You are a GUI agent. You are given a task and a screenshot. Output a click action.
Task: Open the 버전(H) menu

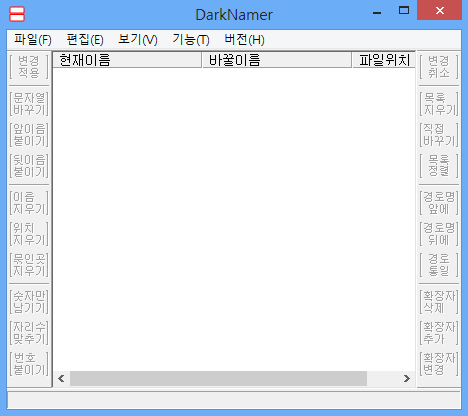click(x=244, y=40)
